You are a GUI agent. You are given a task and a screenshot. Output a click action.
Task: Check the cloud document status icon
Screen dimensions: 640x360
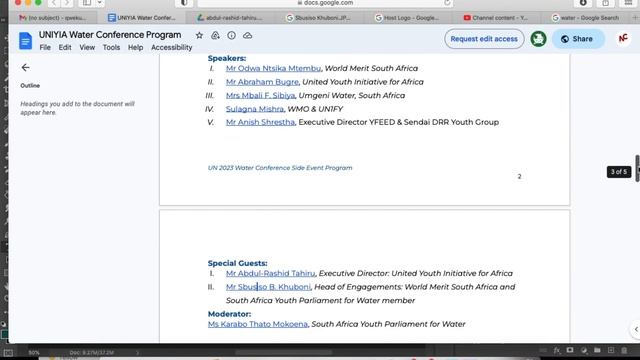tap(247, 36)
